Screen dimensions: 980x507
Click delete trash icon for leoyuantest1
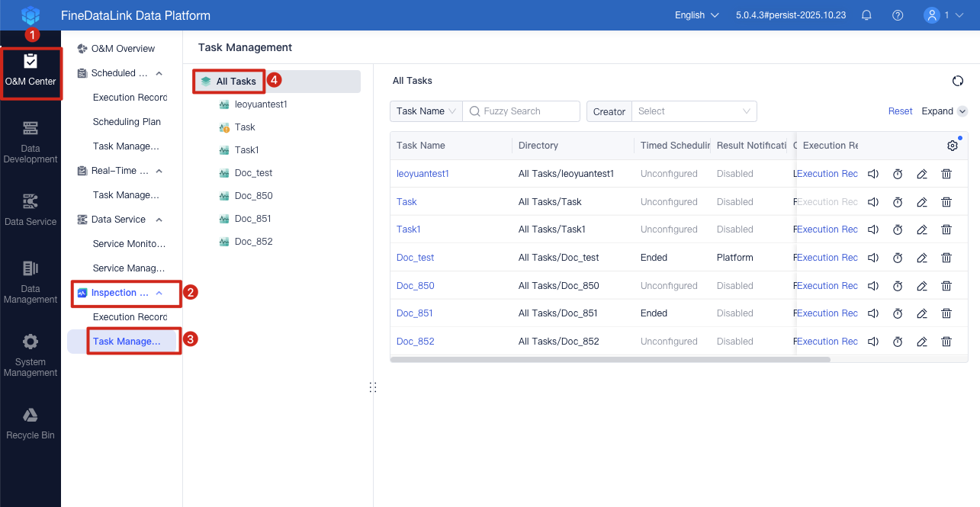[x=946, y=174]
